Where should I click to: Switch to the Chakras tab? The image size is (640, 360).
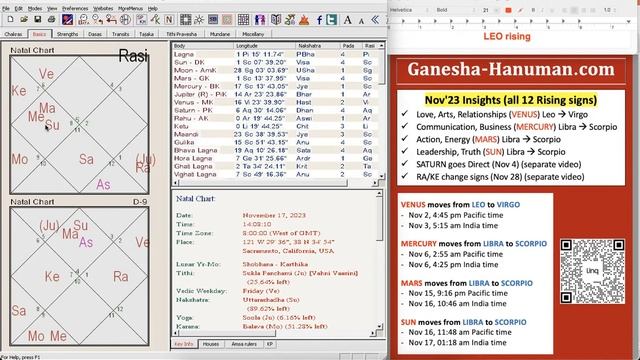click(13, 34)
